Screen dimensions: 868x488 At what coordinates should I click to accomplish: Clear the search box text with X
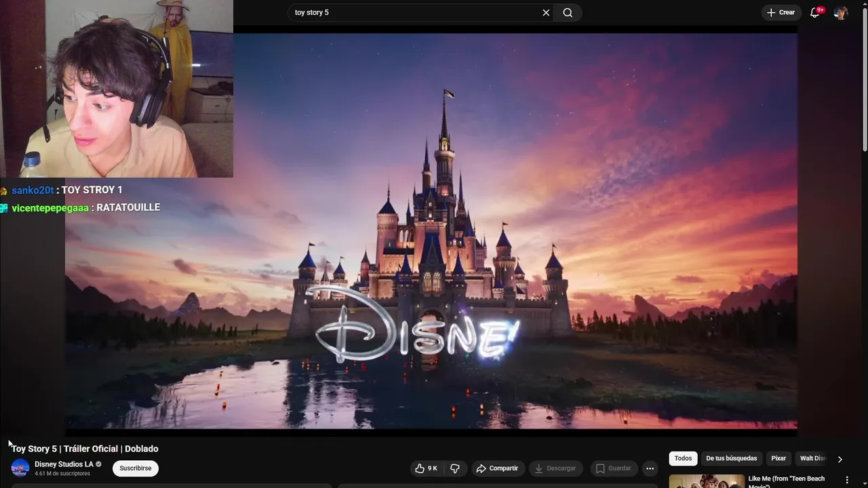546,12
